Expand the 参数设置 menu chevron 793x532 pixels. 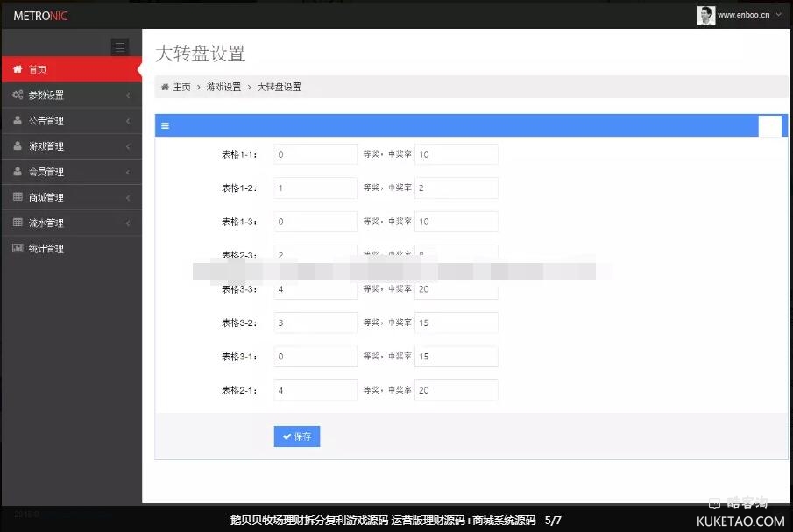(128, 95)
